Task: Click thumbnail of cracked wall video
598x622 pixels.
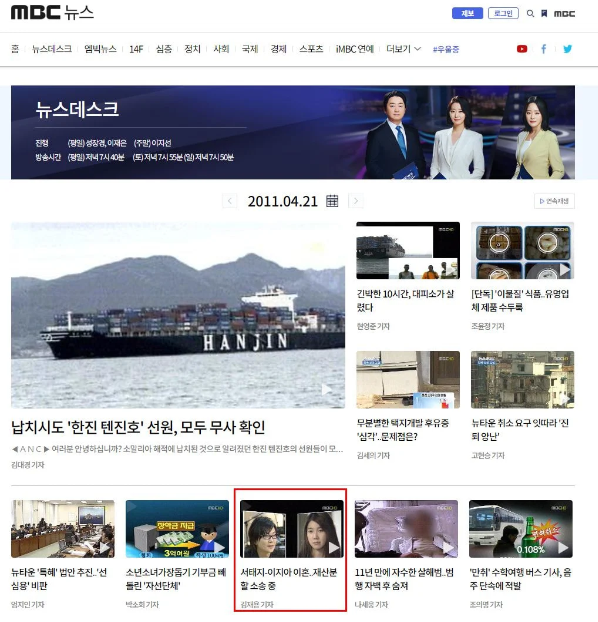Action: click(x=408, y=380)
